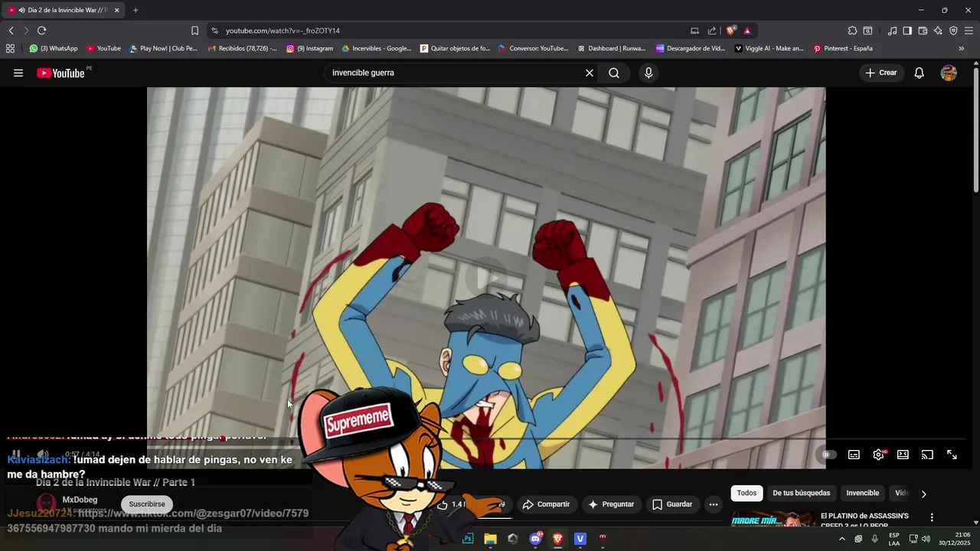Open the apps grid in bookmarks bar
Viewport: 980px width, 551px height.
10,48
